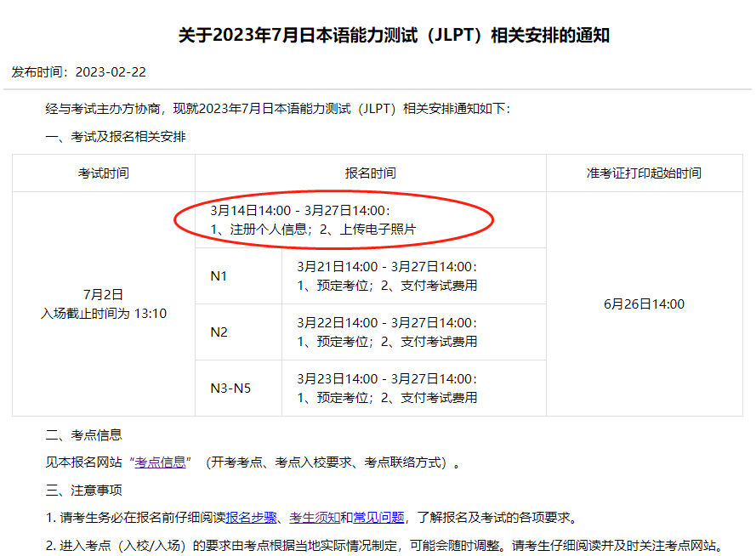Image resolution: width=756 pixels, height=556 pixels.
Task: Select the notice title about JLPT arrangements
Action: pyautogui.click(x=378, y=36)
